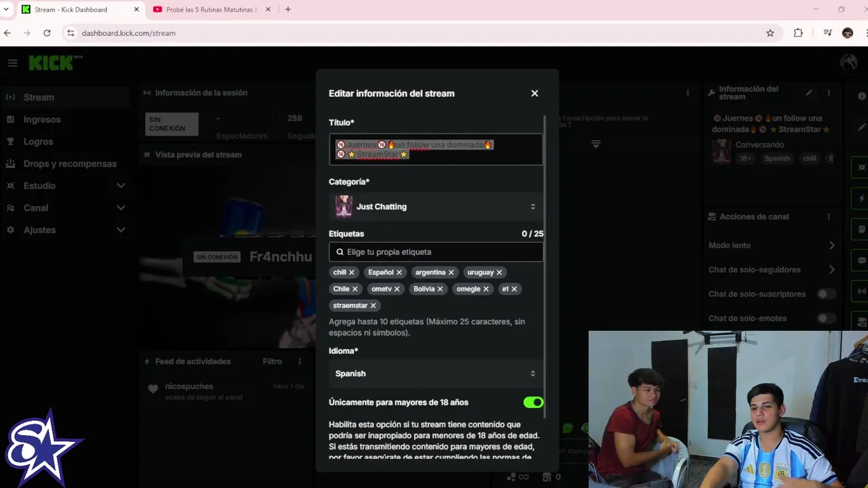Open the media control icon in Chrome toolbar
868x488 pixels.
827,33
